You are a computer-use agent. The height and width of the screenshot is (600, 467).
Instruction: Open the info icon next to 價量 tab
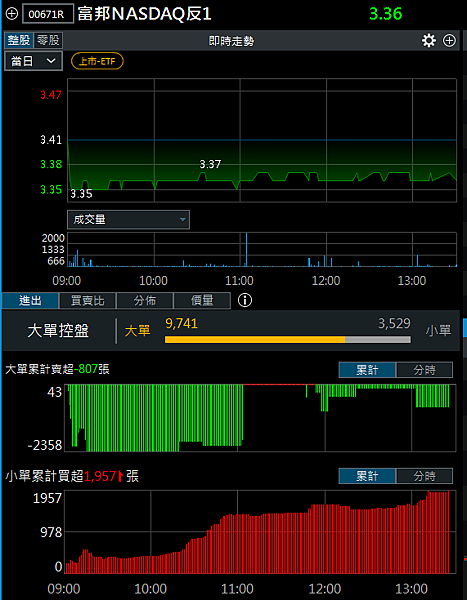click(245, 300)
